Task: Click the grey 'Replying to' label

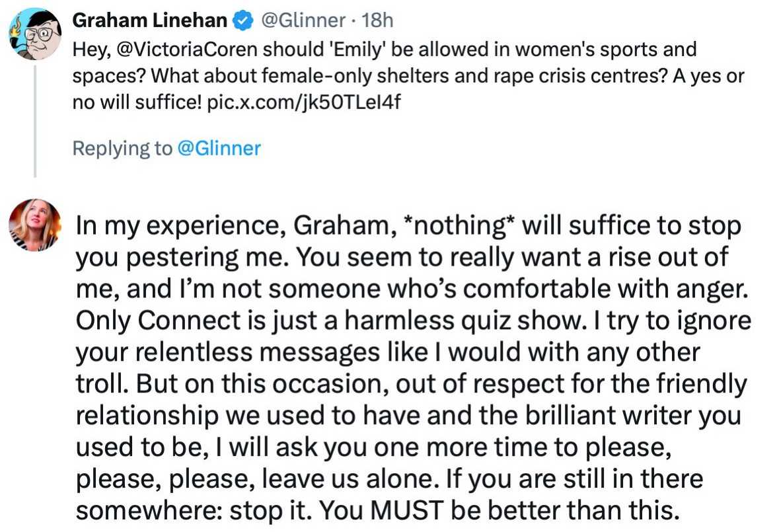Action: [x=123, y=149]
